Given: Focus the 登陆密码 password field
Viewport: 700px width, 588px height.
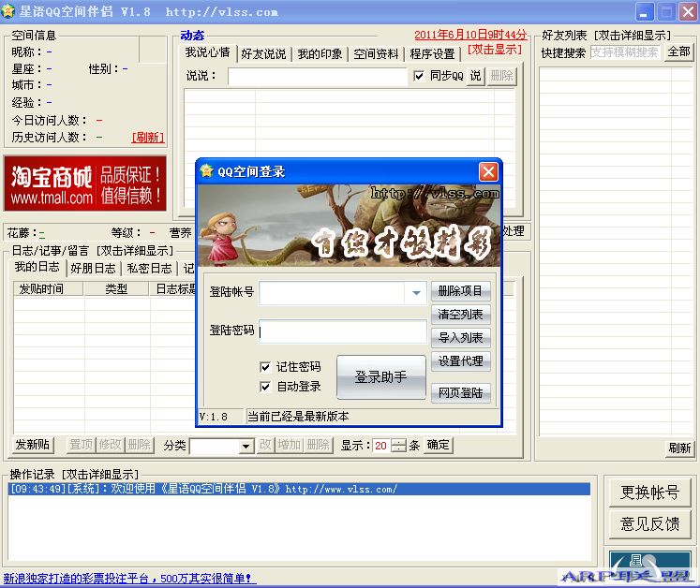Looking at the screenshot, I should click(x=342, y=331).
